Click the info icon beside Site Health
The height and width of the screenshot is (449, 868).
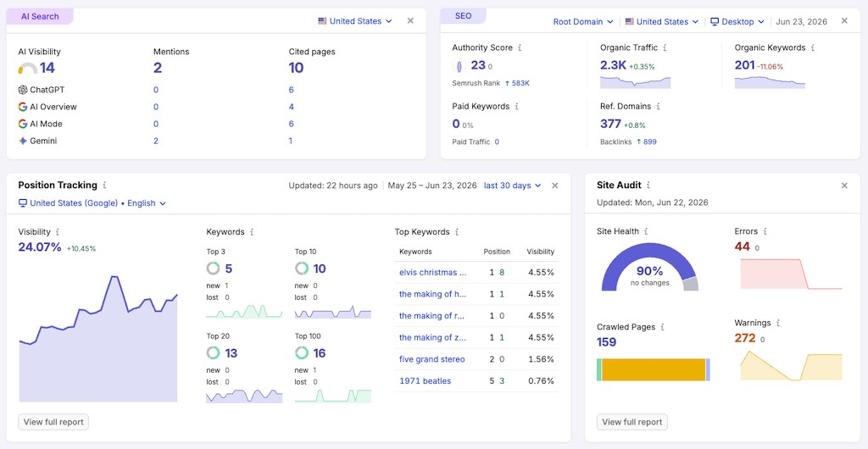click(x=645, y=231)
